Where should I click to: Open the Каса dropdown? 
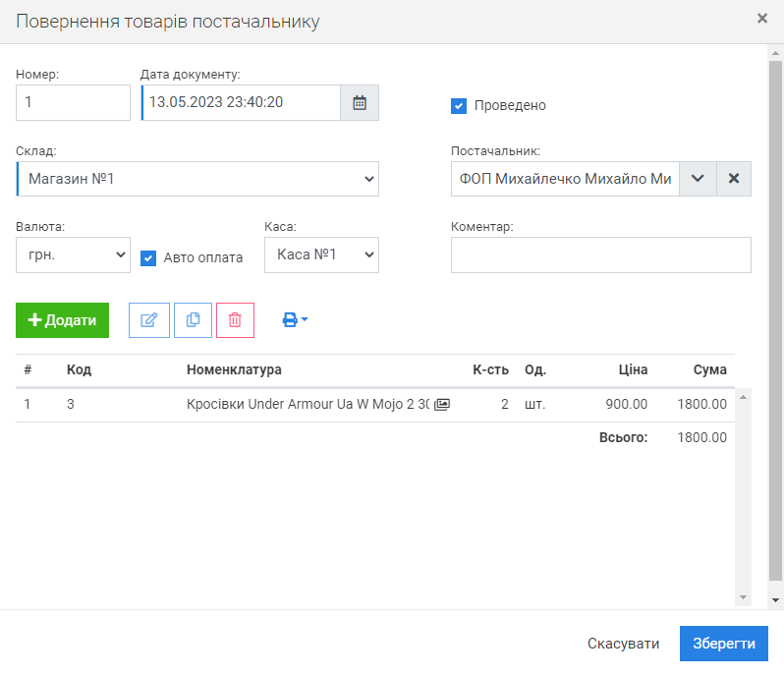click(321, 254)
